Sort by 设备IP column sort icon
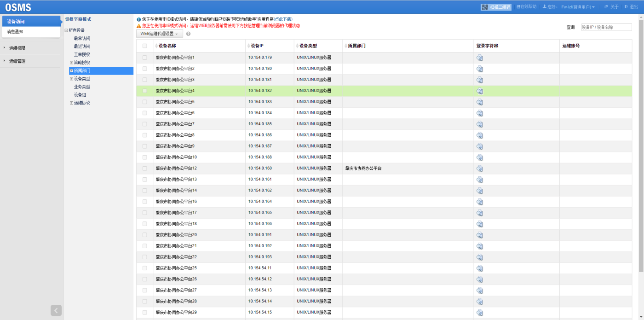644x320 pixels. pyautogui.click(x=248, y=46)
